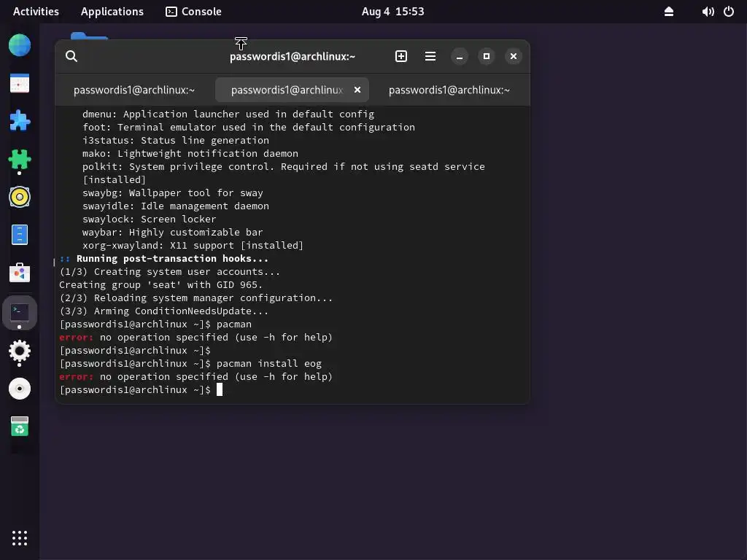Image resolution: width=747 pixels, height=560 pixels.
Task: Open the Trash recycle icon in dock
Action: coord(20,426)
